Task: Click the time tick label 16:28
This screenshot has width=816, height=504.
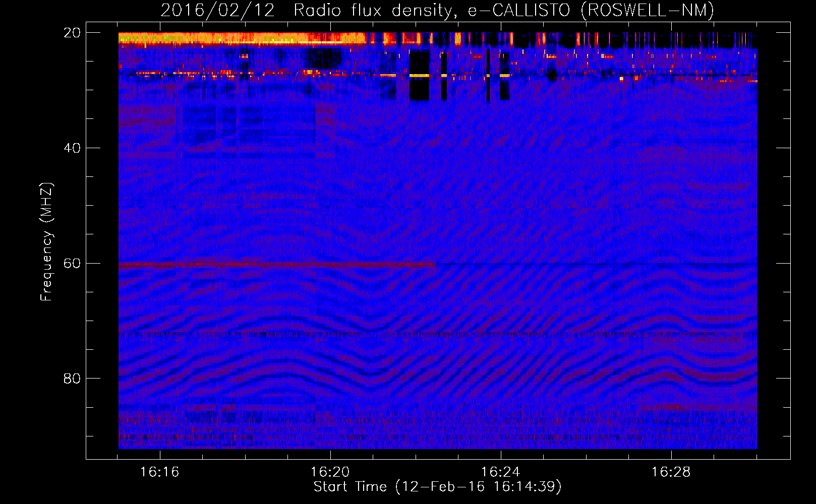Action: pos(671,472)
